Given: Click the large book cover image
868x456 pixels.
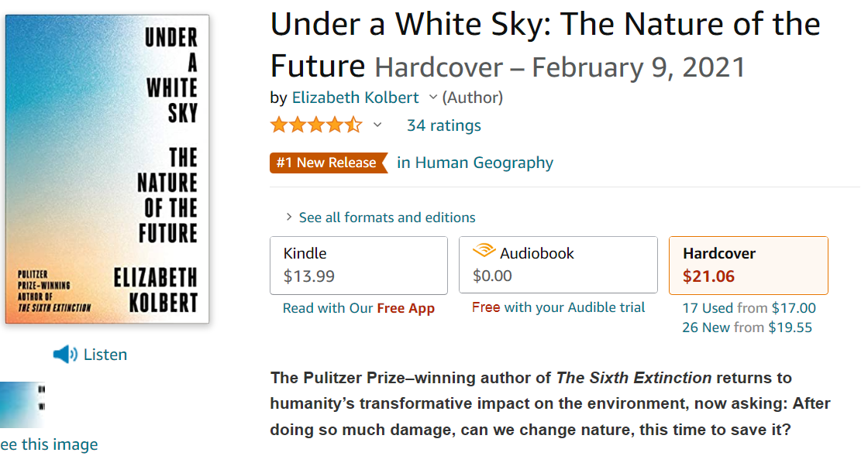Looking at the screenshot, I should 107,169.
